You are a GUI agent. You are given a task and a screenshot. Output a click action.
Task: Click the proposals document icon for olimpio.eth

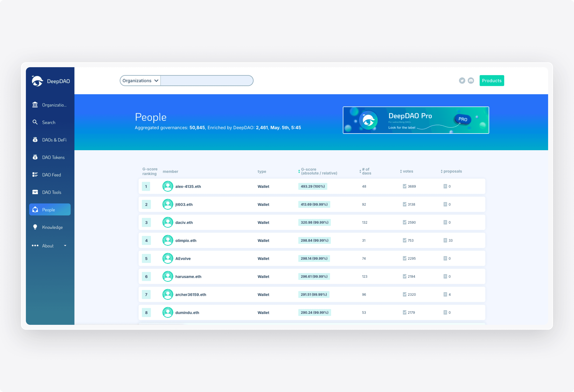tap(445, 240)
